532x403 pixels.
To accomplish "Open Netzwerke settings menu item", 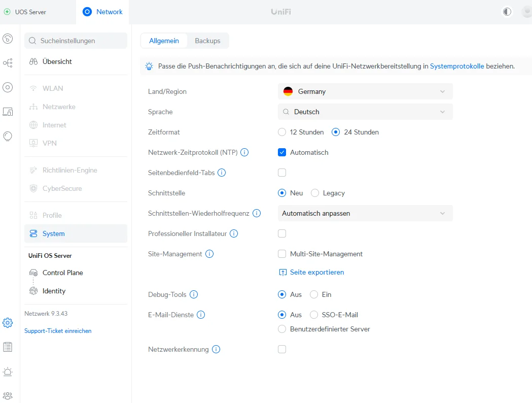I will tap(76, 107).
